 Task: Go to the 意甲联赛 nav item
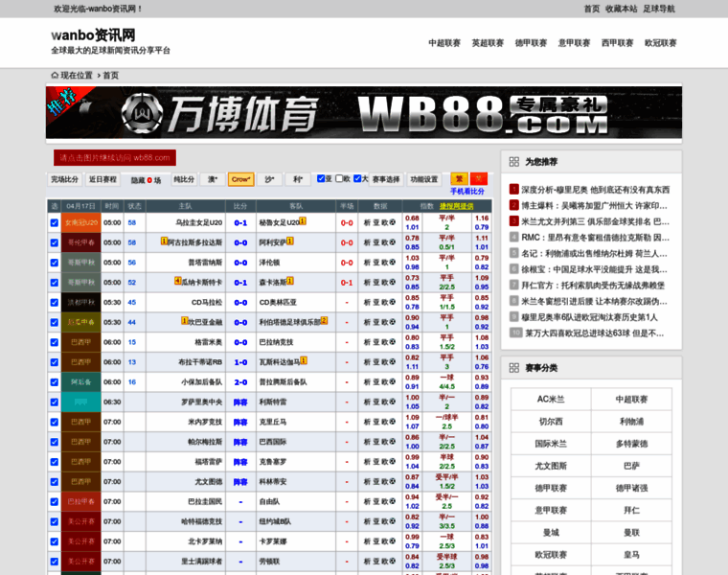574,43
